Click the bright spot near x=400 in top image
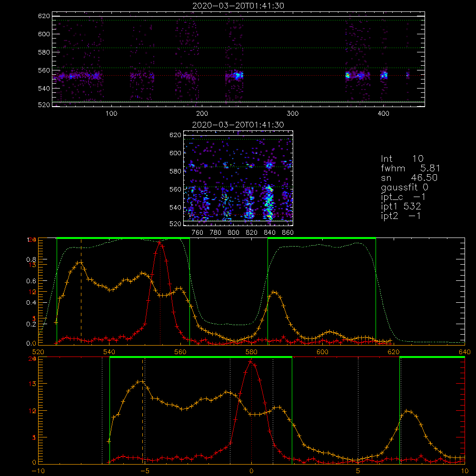 pos(384,75)
